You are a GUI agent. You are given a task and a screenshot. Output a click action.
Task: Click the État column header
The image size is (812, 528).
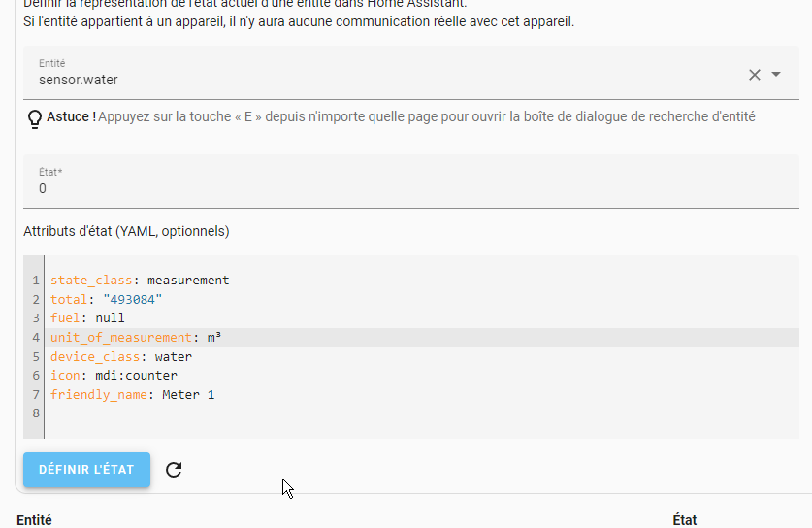685,520
